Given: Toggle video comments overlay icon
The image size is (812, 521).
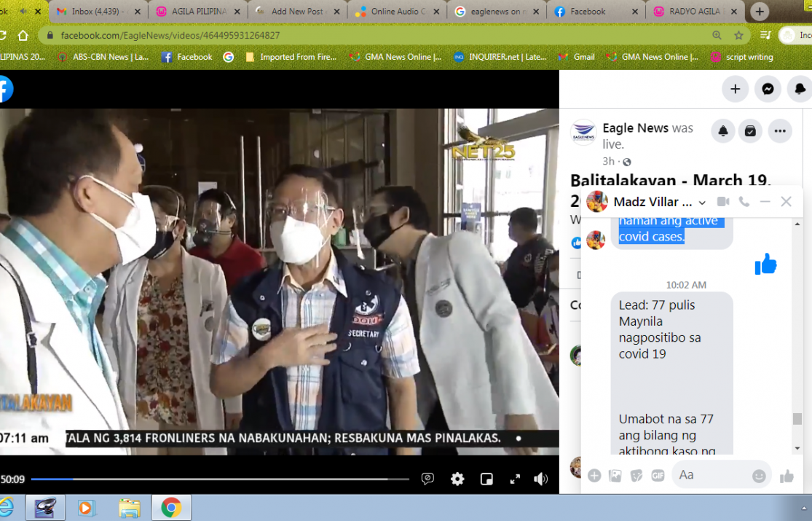Looking at the screenshot, I should 428,479.
